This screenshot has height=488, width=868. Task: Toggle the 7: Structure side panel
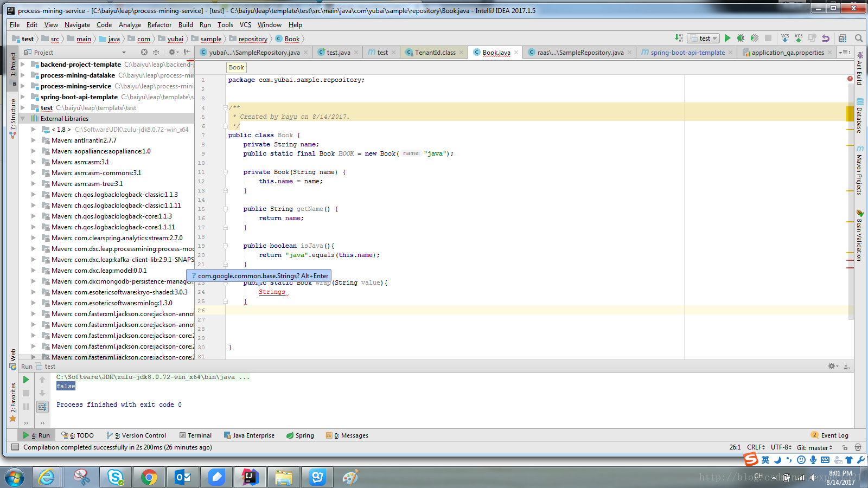pyautogui.click(x=13, y=118)
